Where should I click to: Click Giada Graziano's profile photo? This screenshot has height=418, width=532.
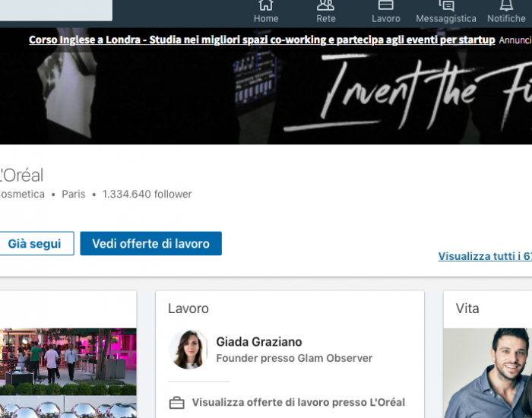click(x=188, y=349)
